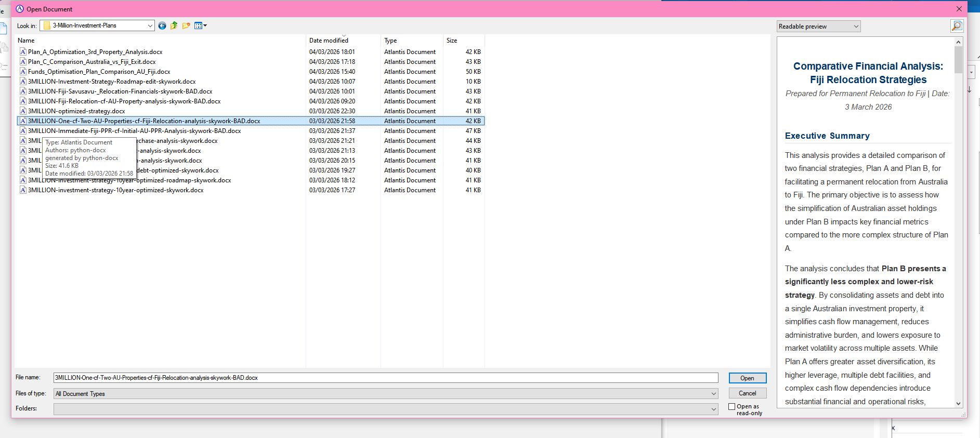
Task: Select 3MILLION-Investment-Strategy-Roadmap-edit-skywork.docx
Action: [112, 82]
